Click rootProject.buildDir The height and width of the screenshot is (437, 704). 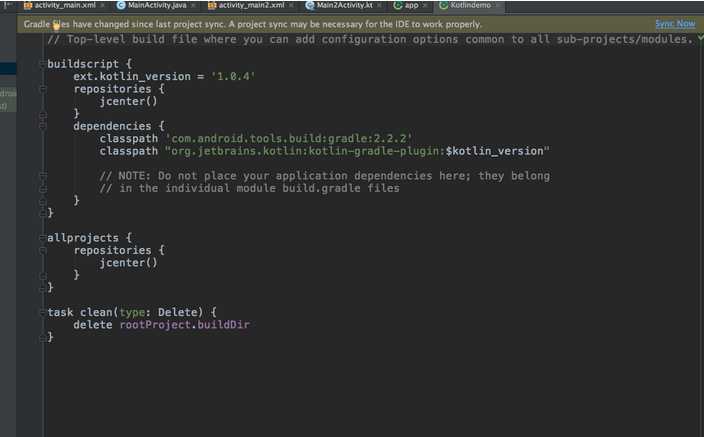tap(185, 325)
